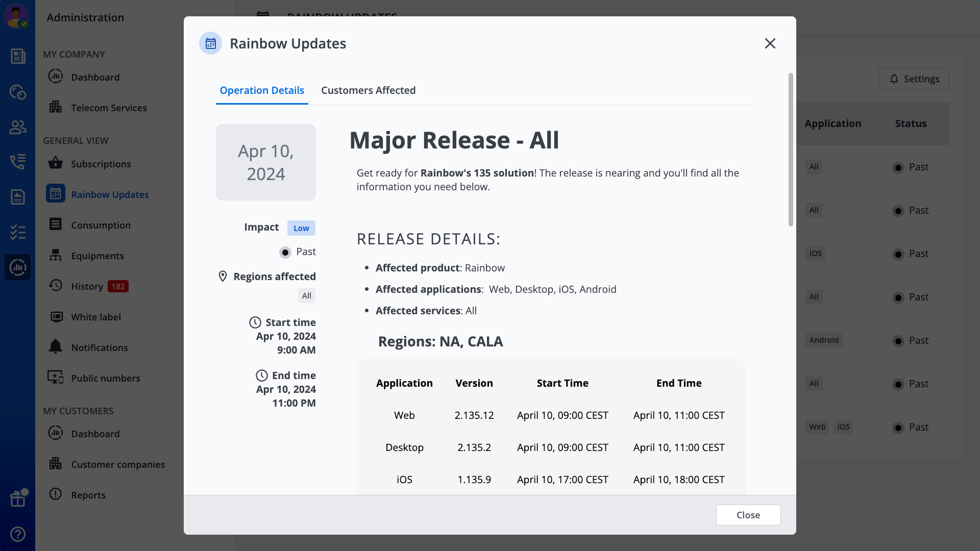Click the All region tag under Regions affected
Image resolution: width=980 pixels, height=551 pixels.
tap(306, 295)
